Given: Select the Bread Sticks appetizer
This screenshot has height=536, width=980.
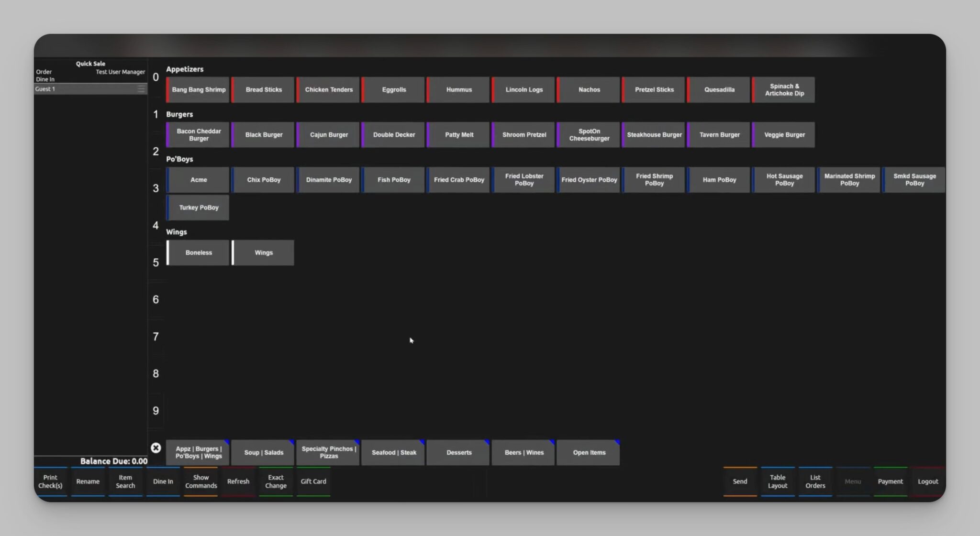Looking at the screenshot, I should tap(263, 90).
